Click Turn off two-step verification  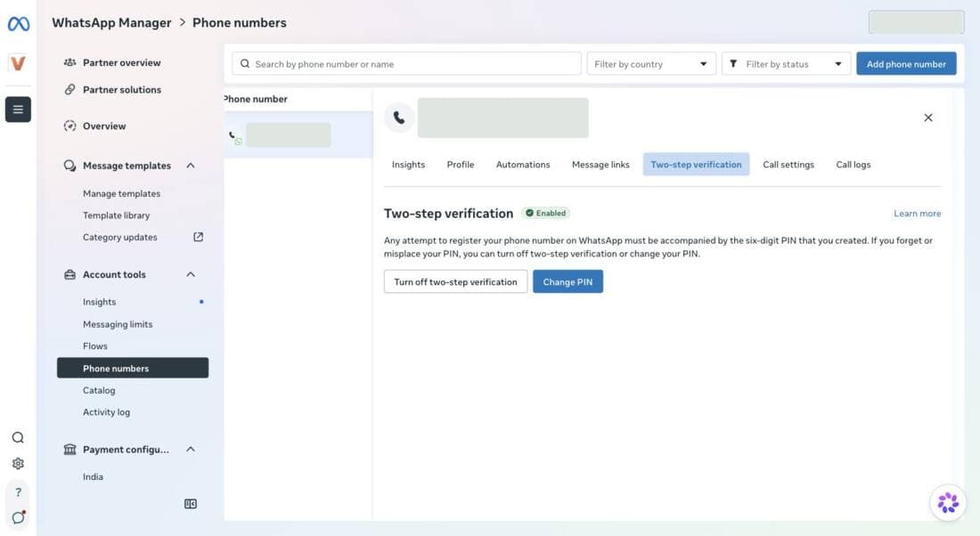[455, 281]
